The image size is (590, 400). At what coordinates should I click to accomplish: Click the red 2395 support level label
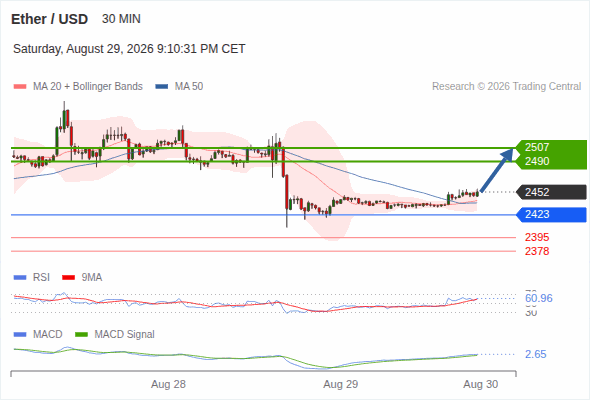click(x=537, y=237)
